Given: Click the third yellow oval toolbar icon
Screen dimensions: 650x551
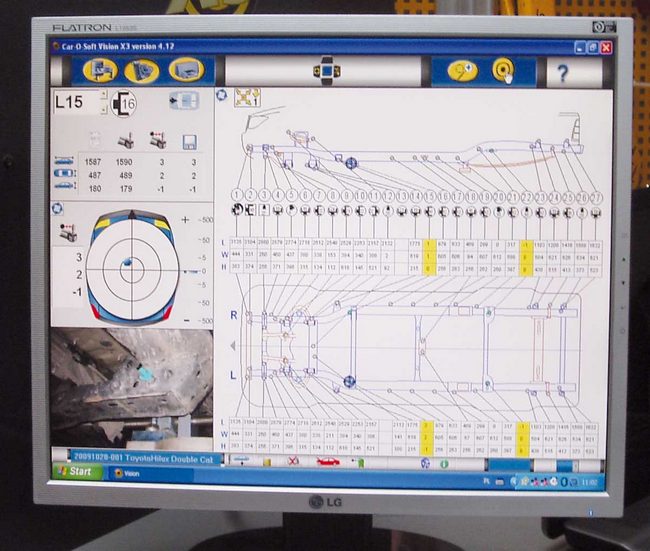Looking at the screenshot, I should tap(186, 70).
